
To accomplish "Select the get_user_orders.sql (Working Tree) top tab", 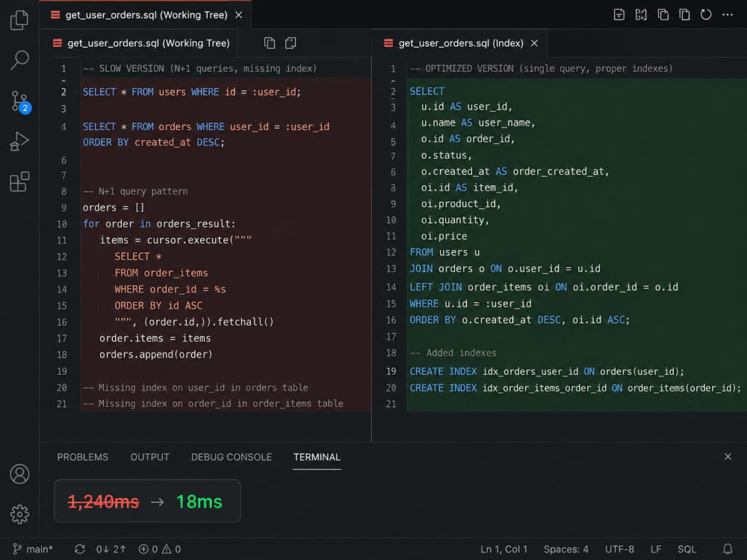I will tap(146, 15).
